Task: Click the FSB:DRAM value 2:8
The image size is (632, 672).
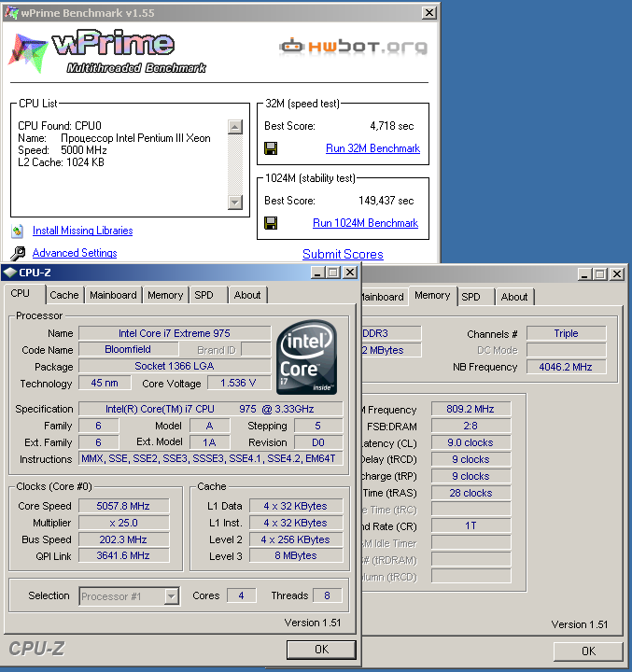Action: click(470, 426)
